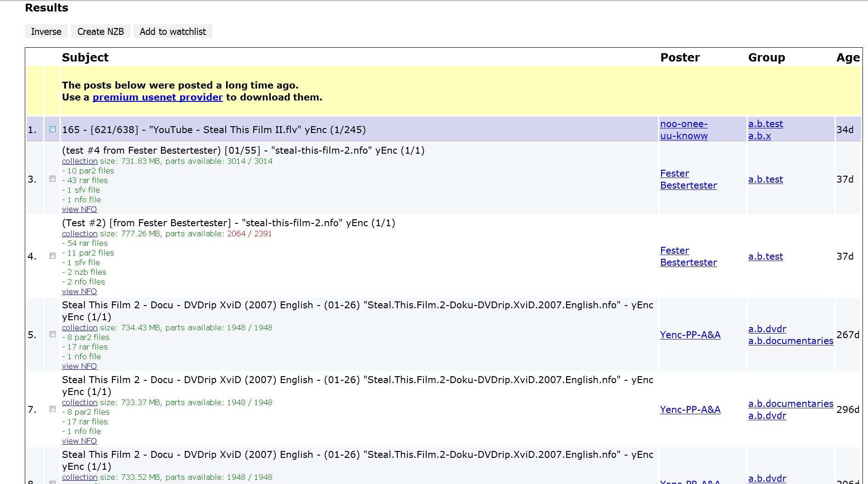Click a.b.test group link in result 4

click(765, 256)
